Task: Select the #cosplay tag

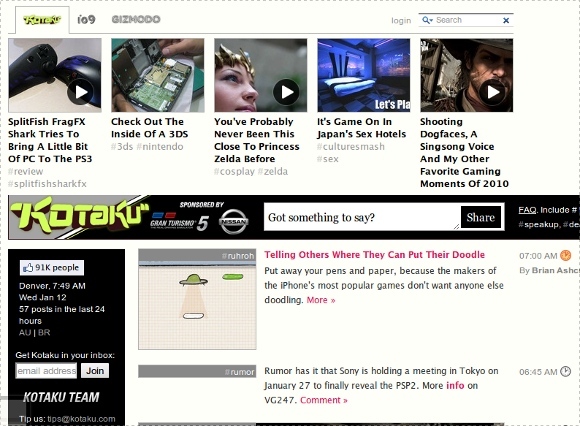Action: [x=234, y=172]
